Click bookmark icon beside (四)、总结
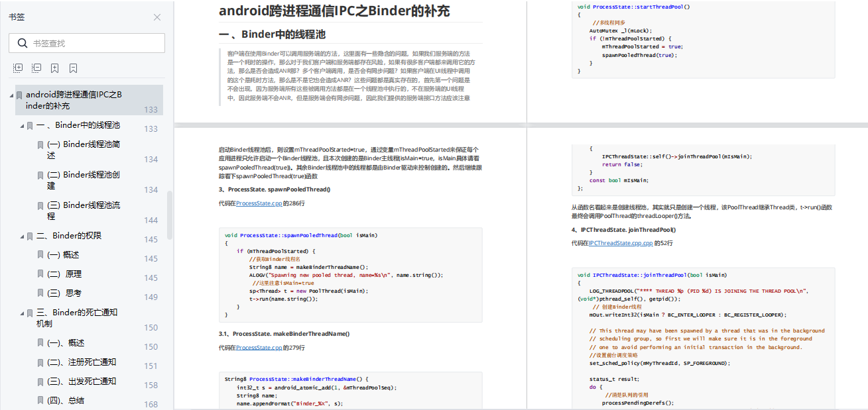This screenshot has height=410, width=868. [40, 401]
